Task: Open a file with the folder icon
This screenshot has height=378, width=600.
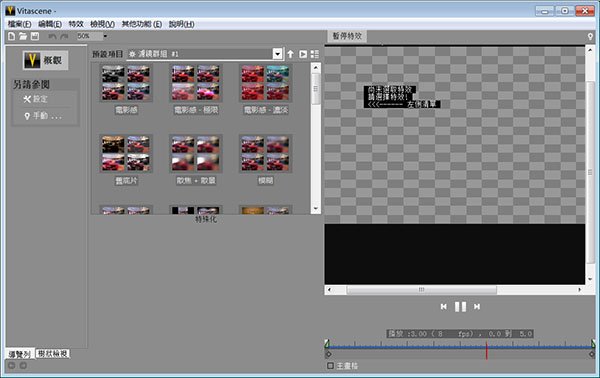Action: (x=23, y=36)
